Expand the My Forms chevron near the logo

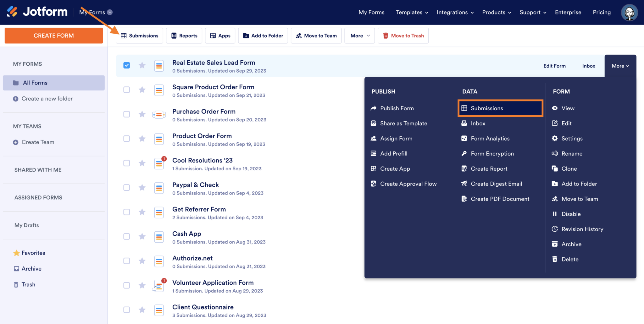[x=110, y=12]
